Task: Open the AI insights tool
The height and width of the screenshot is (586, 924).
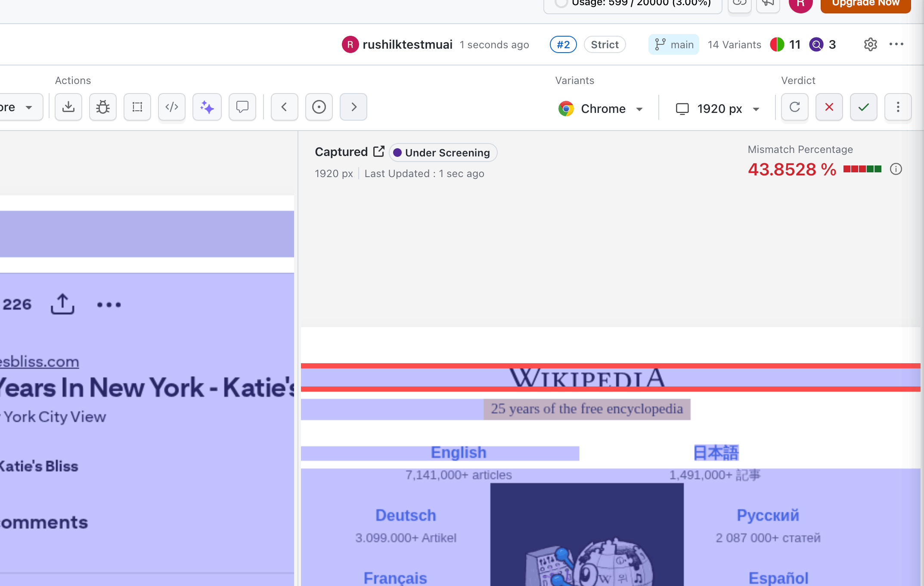Action: coord(207,107)
